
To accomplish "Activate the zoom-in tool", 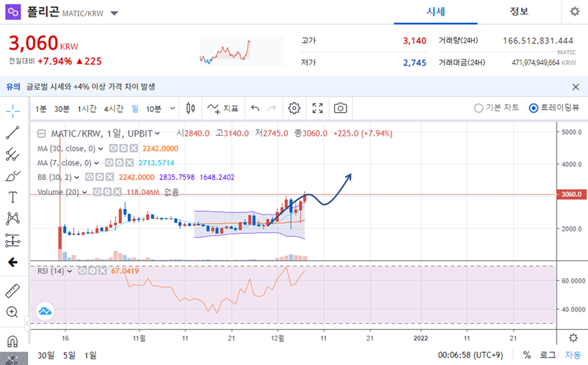I will coord(12,312).
